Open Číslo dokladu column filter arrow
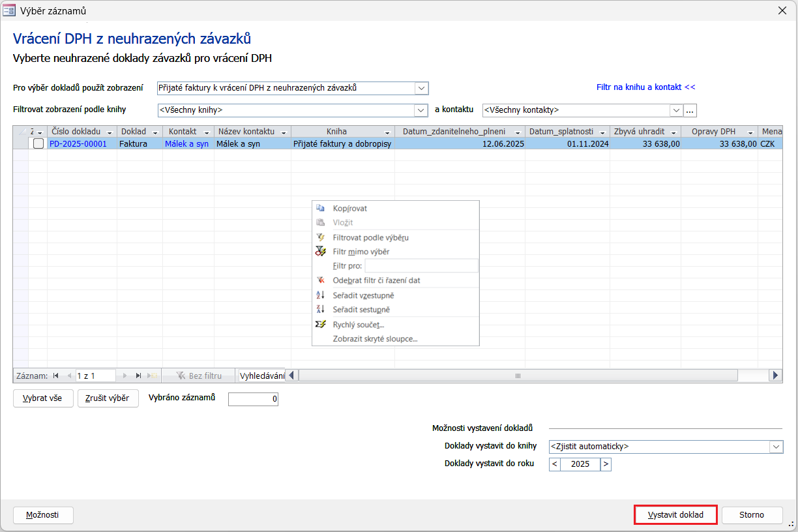The width and height of the screenshot is (798, 532). [110, 132]
